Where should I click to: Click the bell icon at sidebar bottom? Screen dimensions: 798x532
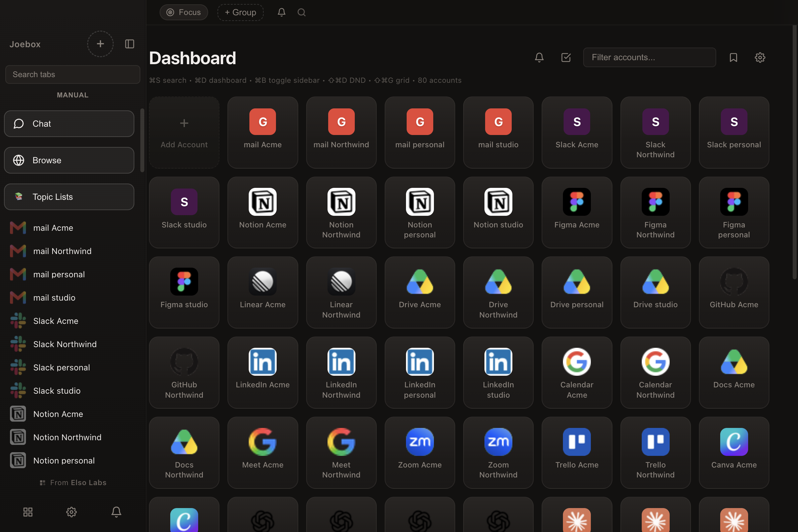tap(116, 512)
